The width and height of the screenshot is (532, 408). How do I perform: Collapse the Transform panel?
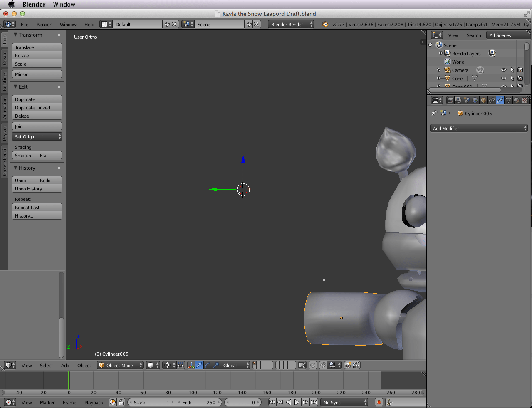coord(15,35)
